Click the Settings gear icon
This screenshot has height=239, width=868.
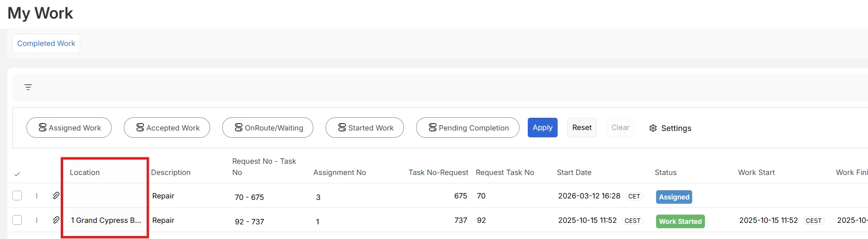point(653,128)
